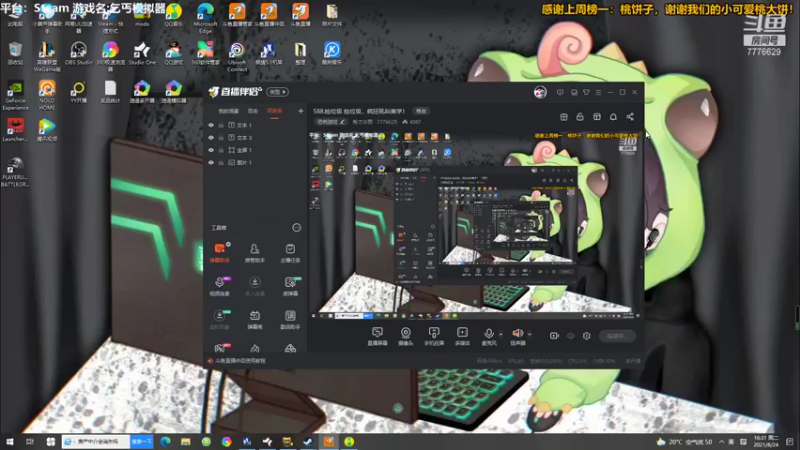Select the active orange scene tab
Screen dimensions: 800x450
(x=274, y=111)
